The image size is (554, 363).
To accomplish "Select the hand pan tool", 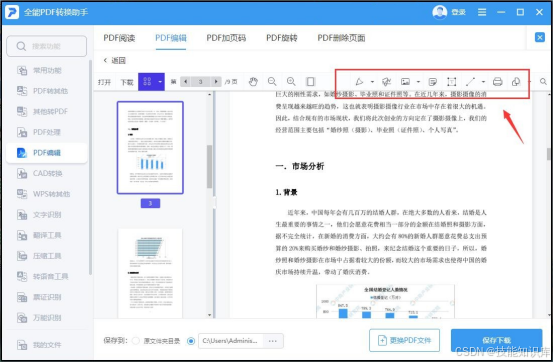I will coord(253,82).
